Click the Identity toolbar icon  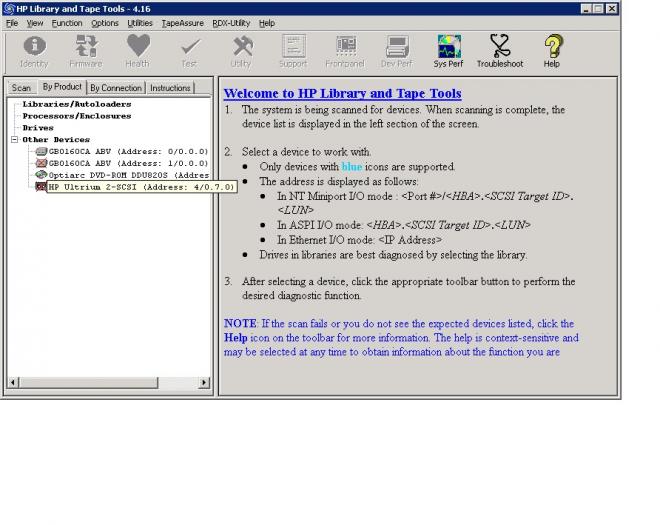34,51
